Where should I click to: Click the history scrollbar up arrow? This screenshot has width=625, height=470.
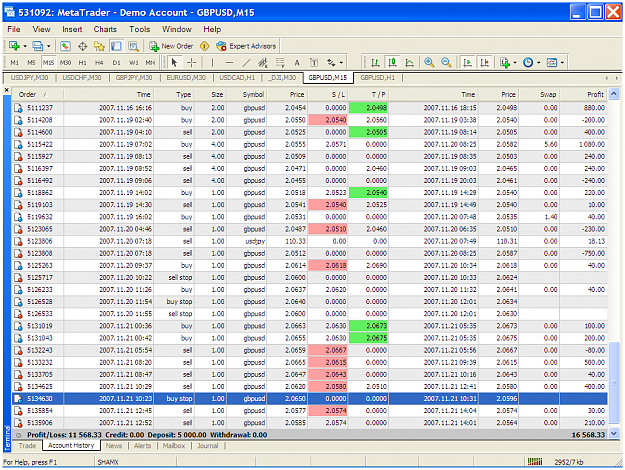click(x=614, y=94)
